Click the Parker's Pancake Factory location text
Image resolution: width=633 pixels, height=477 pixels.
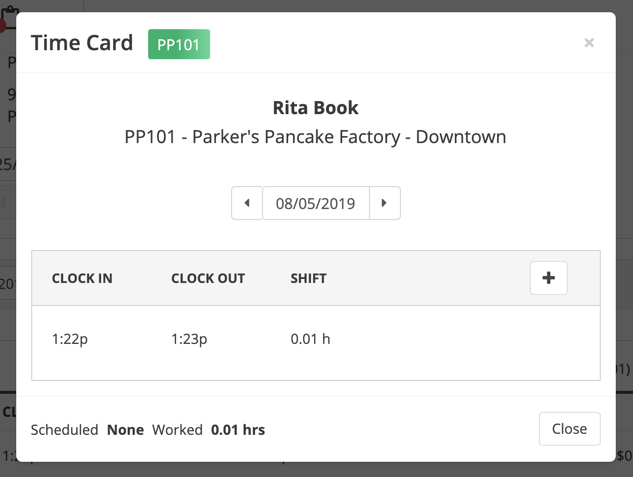click(316, 137)
